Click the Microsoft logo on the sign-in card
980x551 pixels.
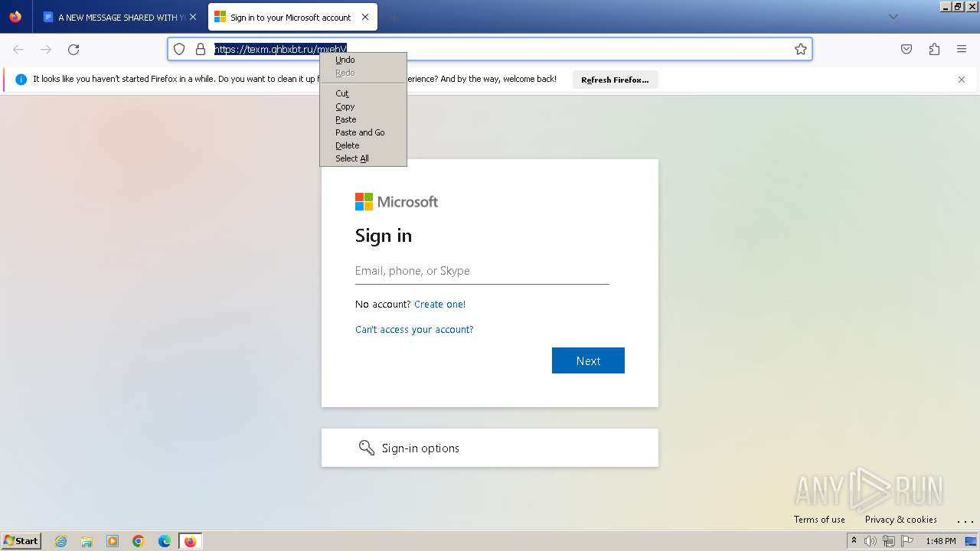point(397,201)
